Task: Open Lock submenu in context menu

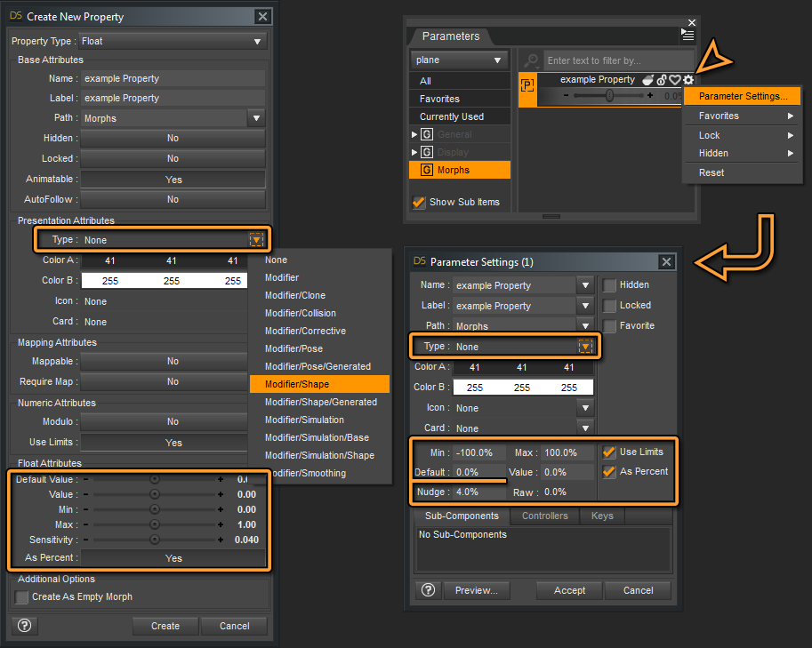Action: 742,135
